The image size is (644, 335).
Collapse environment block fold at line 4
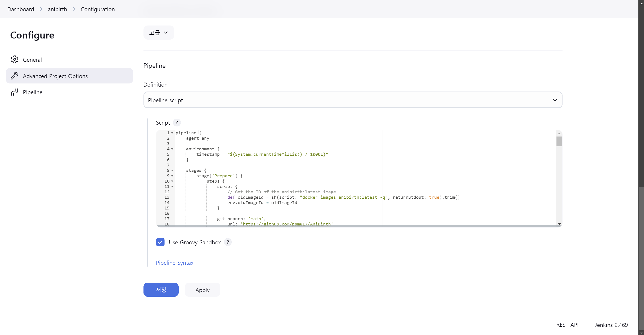coord(172,149)
